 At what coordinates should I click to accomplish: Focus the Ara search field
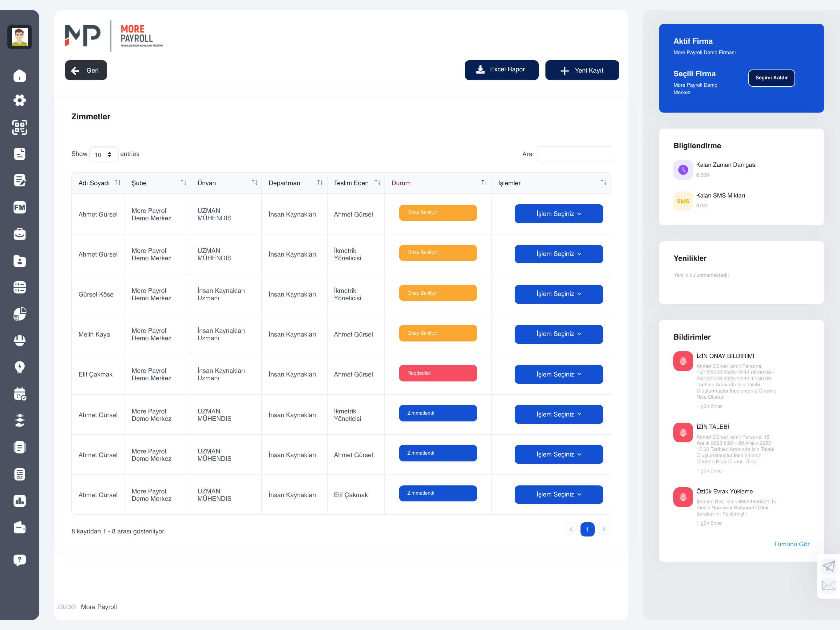coord(574,154)
